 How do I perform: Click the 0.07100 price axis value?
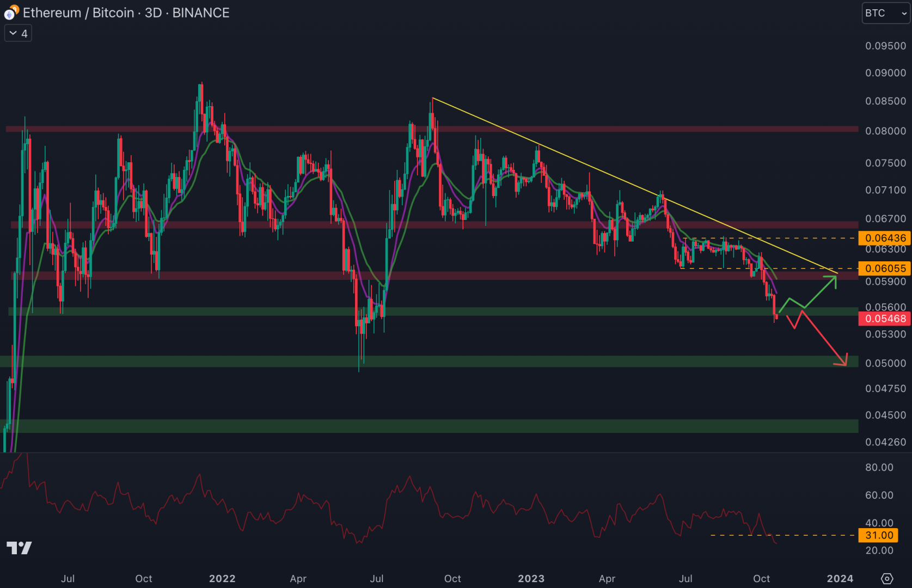click(x=885, y=190)
